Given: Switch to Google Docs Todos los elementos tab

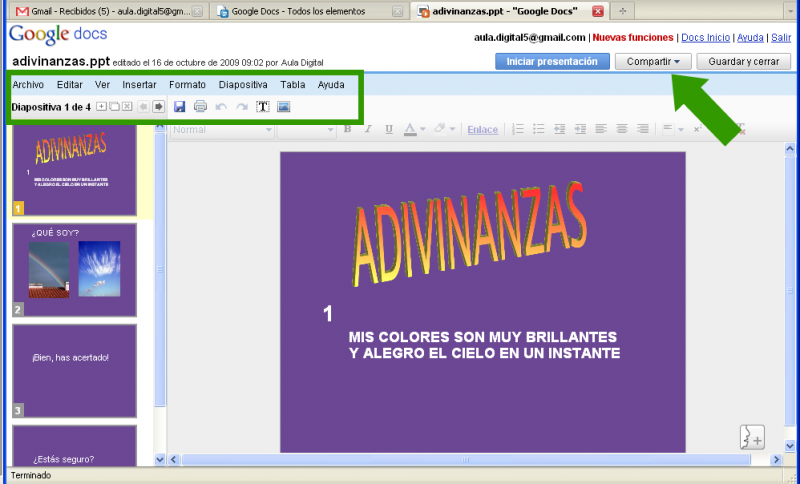Looking at the screenshot, I should click(308, 11).
